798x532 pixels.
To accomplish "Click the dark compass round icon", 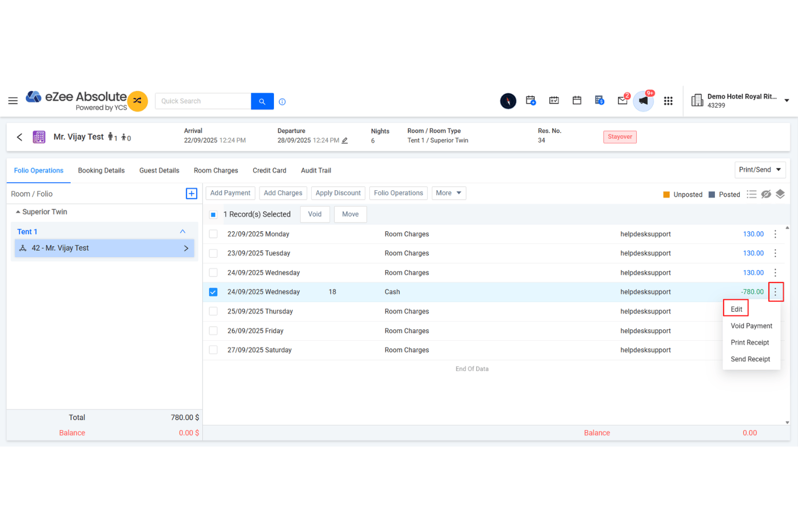I will coord(508,101).
